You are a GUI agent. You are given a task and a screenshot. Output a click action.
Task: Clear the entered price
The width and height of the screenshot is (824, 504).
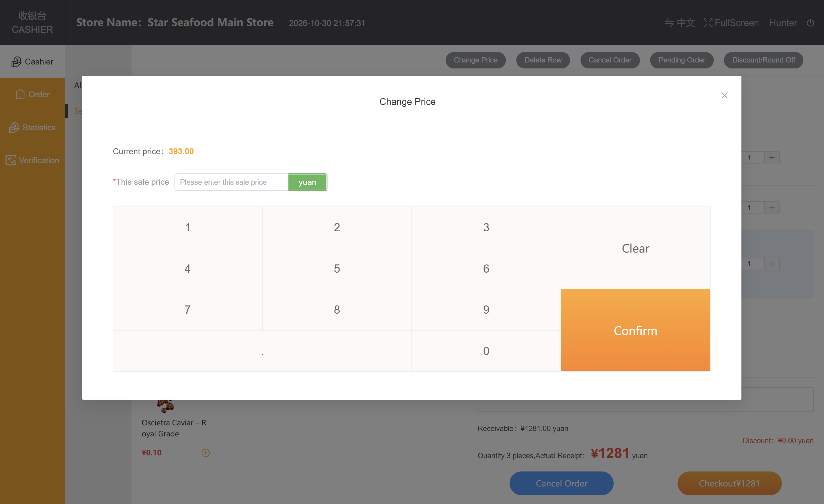635,248
